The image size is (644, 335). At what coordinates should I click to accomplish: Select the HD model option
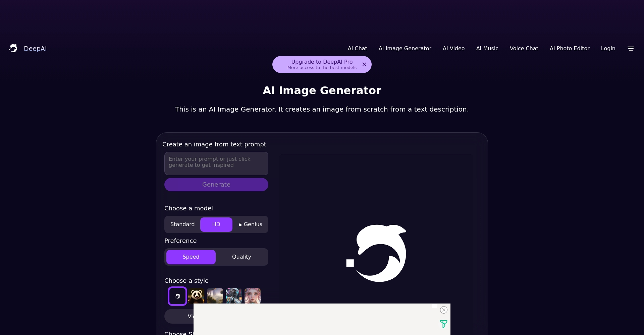[x=216, y=224]
